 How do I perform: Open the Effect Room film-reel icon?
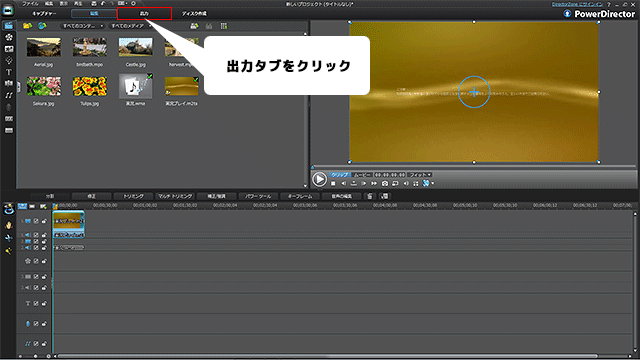[9, 37]
